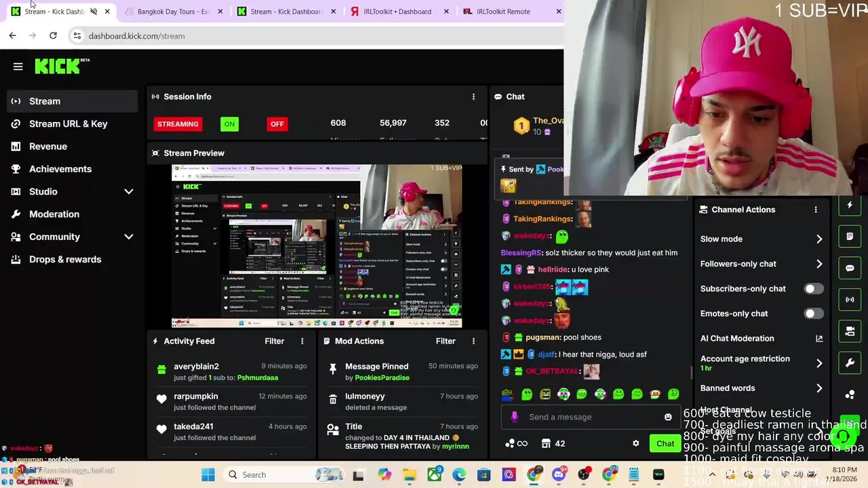Expand the Studio sidebar section
868x488 pixels.
pyautogui.click(x=129, y=192)
